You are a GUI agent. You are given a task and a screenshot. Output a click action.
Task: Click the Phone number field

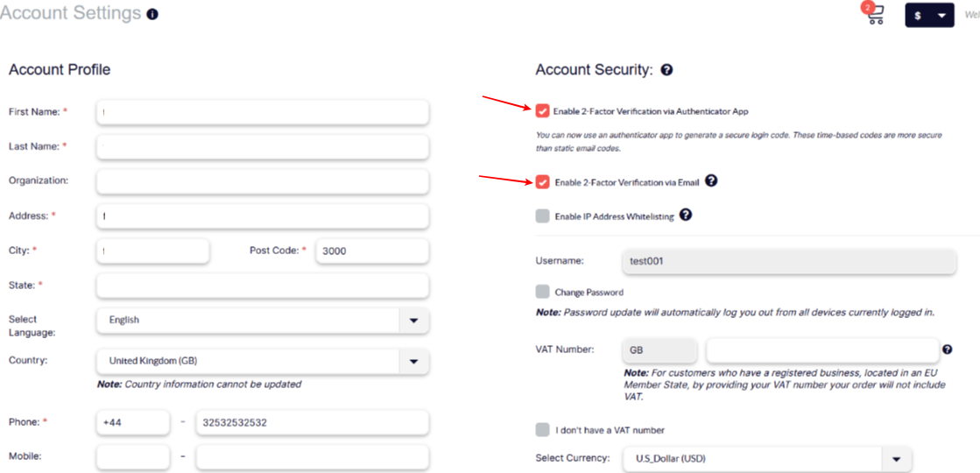[312, 422]
